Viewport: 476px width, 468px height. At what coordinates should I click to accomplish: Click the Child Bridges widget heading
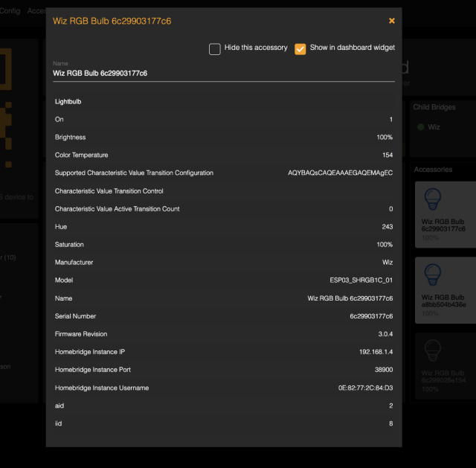(434, 107)
